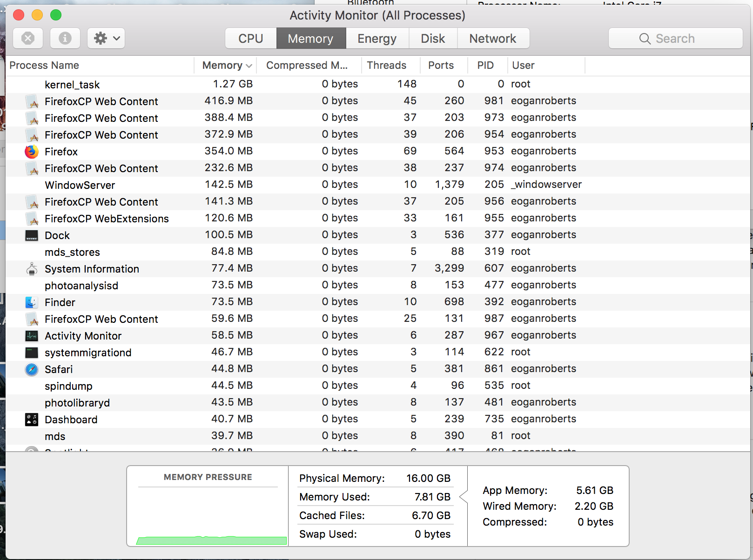Screen dimensions: 753x560
Task: Click the App Memory 5.61 GB entry
Action: (x=548, y=490)
